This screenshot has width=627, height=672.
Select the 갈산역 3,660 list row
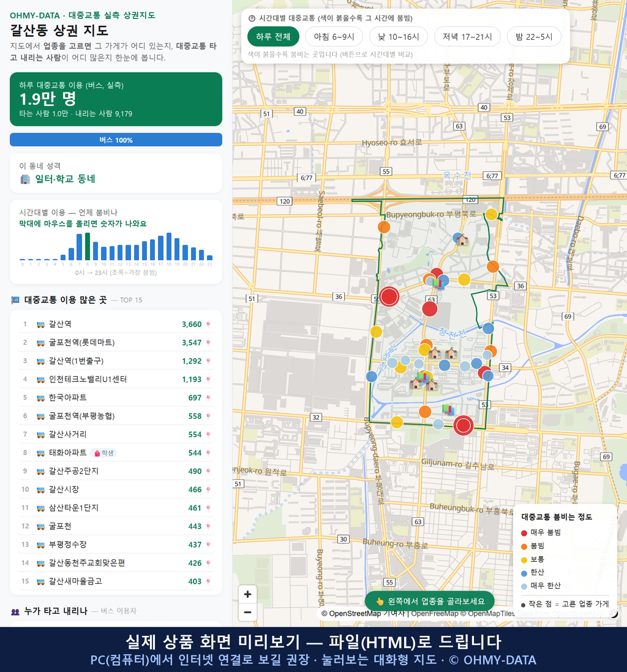pyautogui.click(x=116, y=324)
